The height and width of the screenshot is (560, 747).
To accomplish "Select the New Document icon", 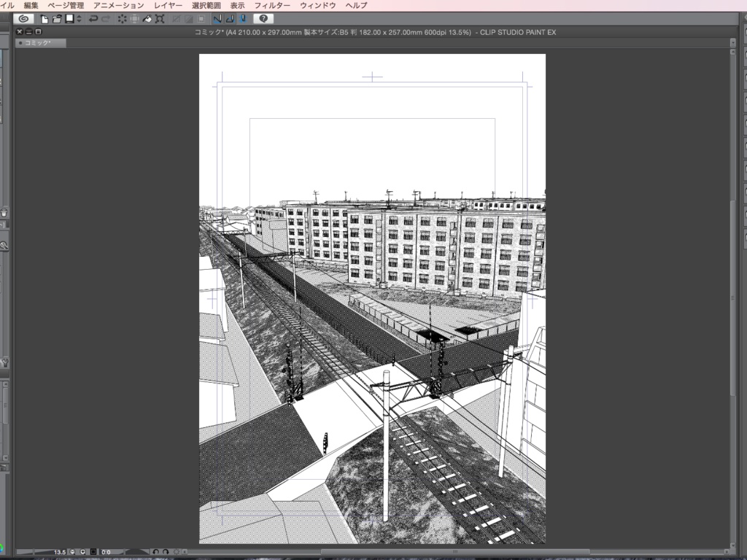I will point(43,20).
